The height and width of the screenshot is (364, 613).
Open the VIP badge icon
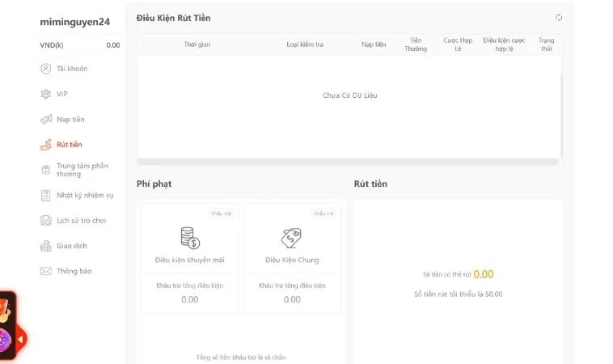click(x=46, y=94)
